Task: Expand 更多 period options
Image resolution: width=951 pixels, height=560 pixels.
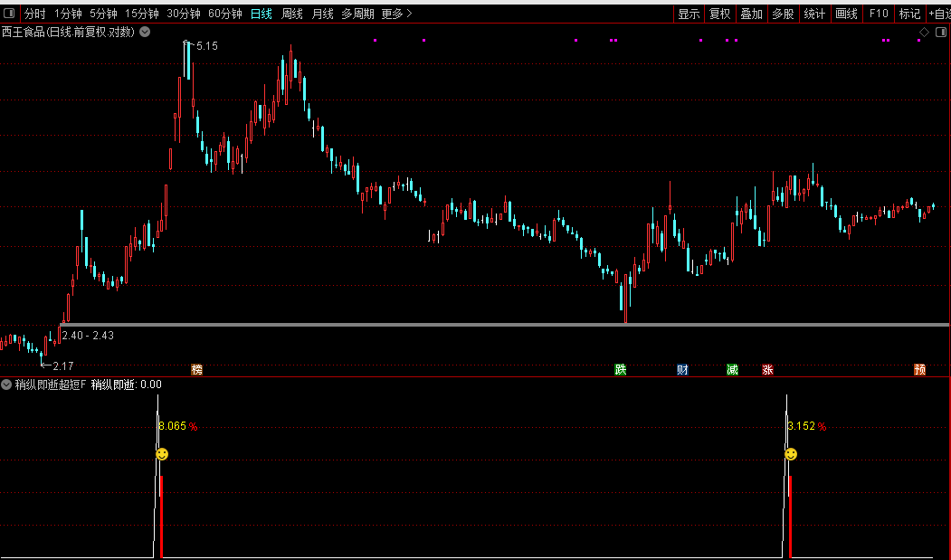Action: click(396, 14)
